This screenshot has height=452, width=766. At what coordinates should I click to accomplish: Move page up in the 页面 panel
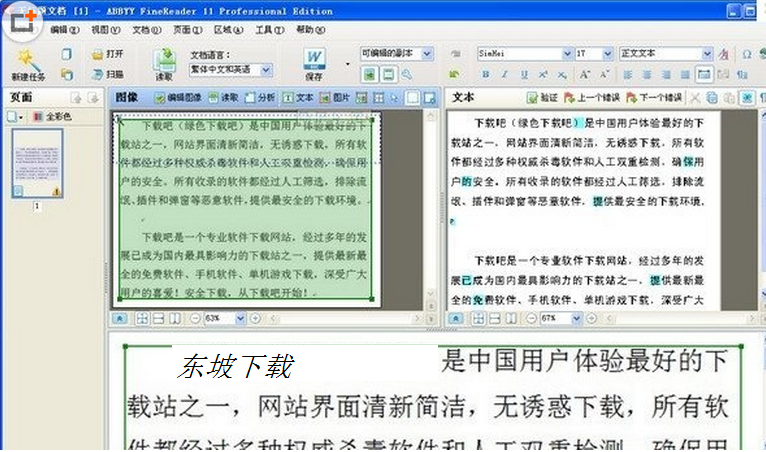(x=76, y=98)
